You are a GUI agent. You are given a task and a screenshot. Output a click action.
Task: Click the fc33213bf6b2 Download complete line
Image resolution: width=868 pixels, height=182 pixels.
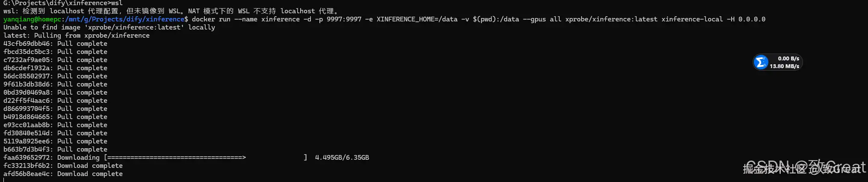click(63, 166)
